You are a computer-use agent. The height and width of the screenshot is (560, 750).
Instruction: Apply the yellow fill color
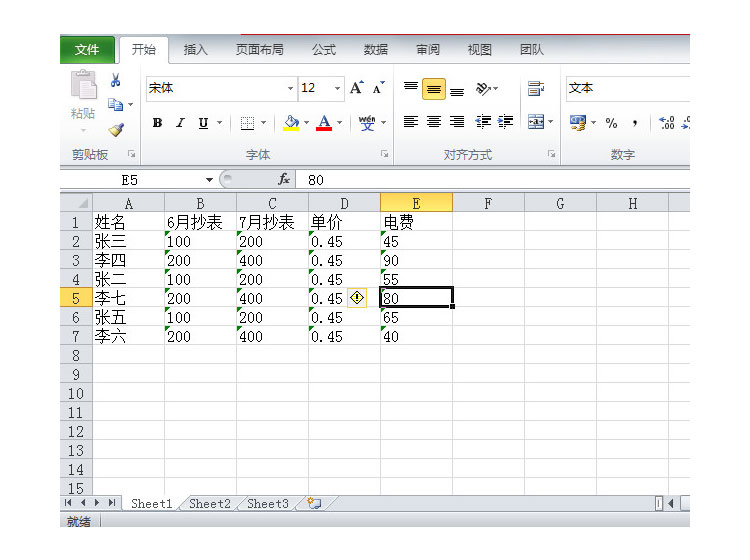pyautogui.click(x=291, y=123)
